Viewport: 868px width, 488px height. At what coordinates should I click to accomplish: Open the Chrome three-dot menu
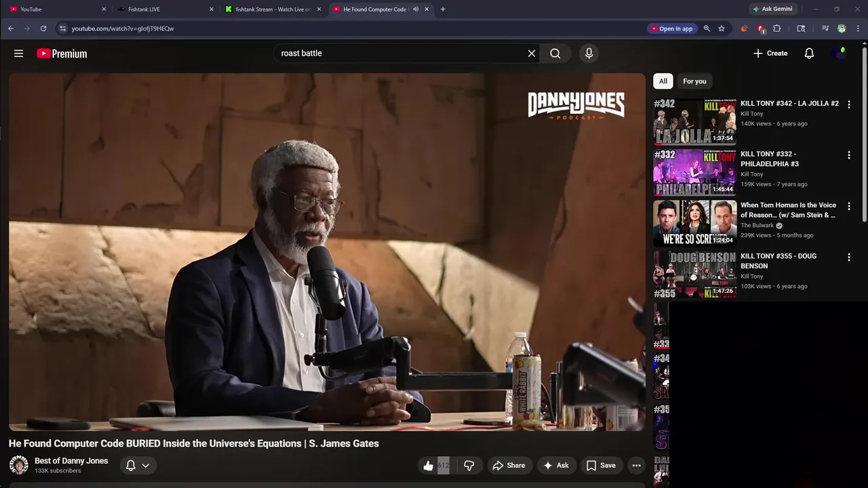859,28
